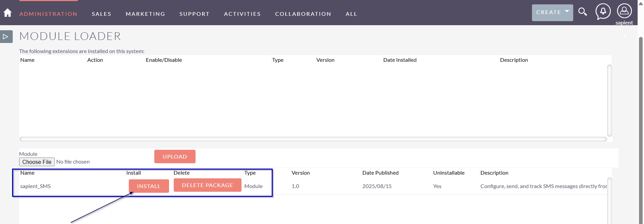Click the installed extensions vertical scrollbar
The image size is (644, 224).
click(609, 100)
